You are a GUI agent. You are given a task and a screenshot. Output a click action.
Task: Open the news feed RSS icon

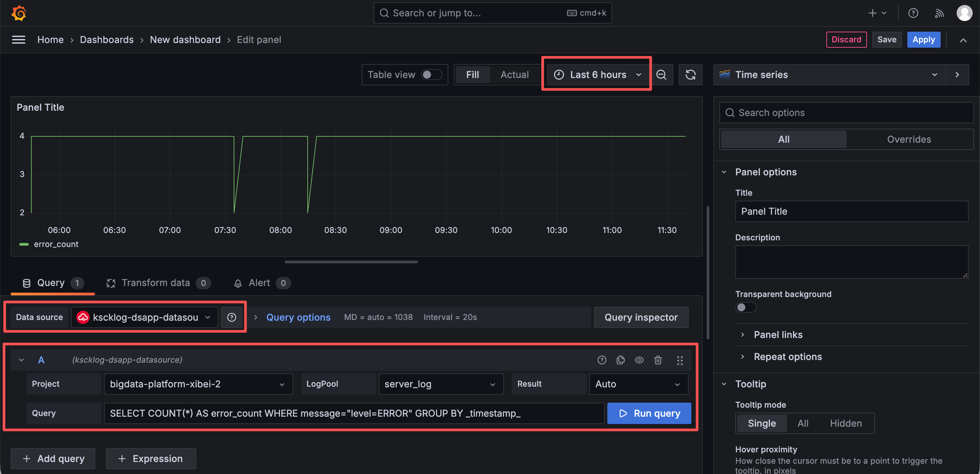pyautogui.click(x=939, y=13)
